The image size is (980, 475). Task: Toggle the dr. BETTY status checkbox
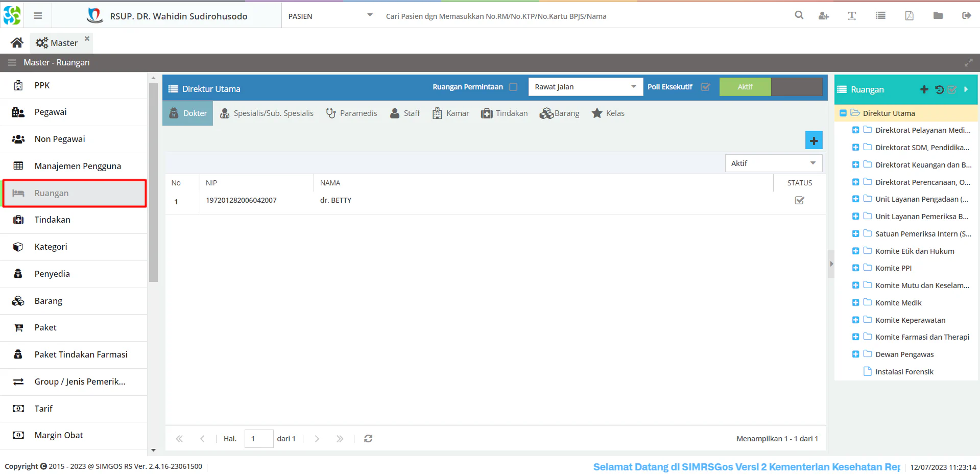(800, 200)
